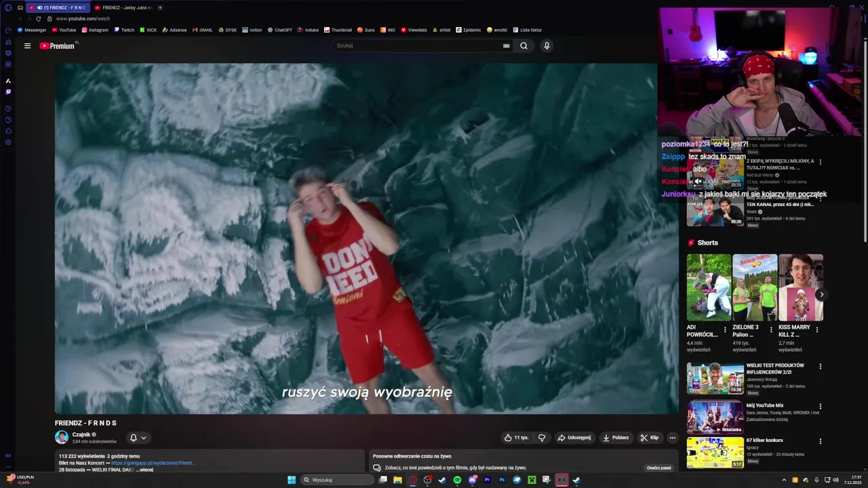This screenshot has height=488, width=868.
Task: Click the taskbar Wyszukaj search box
Action: pyautogui.click(x=338, y=480)
